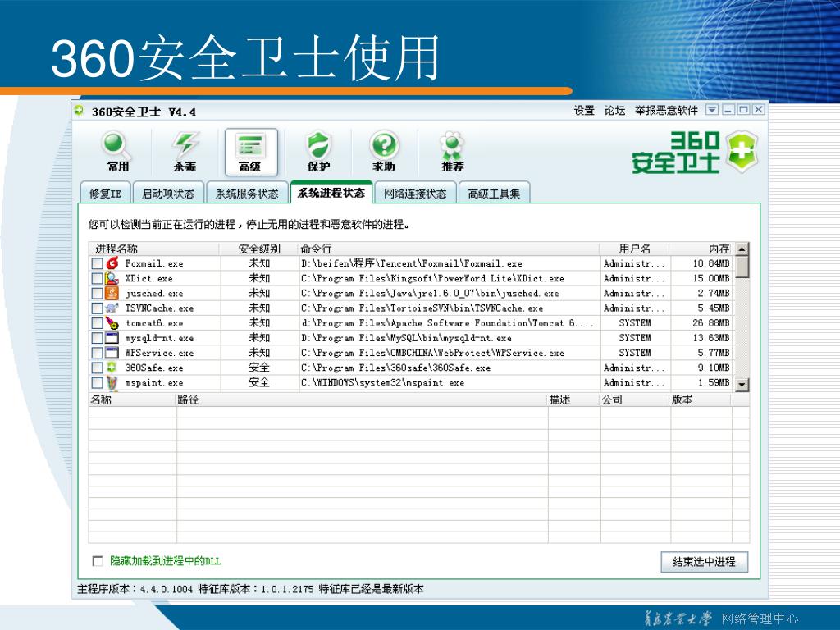Select the tomcat6.exe process name

pos(154,323)
